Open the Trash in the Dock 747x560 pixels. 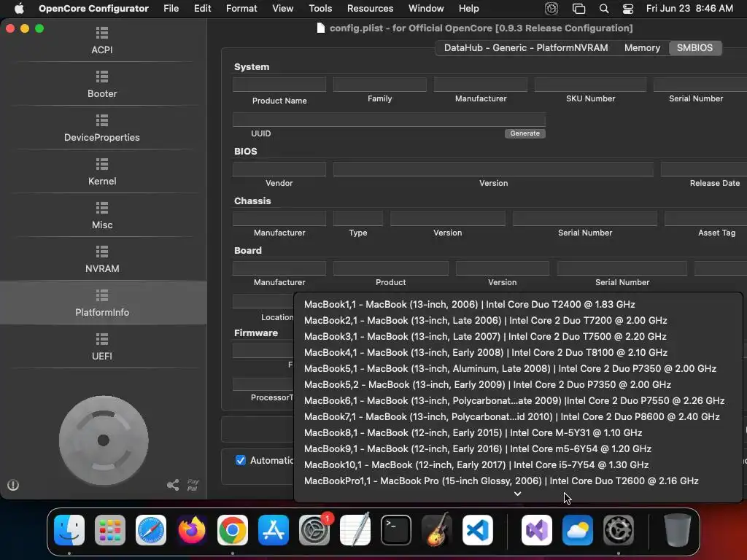[678, 530]
